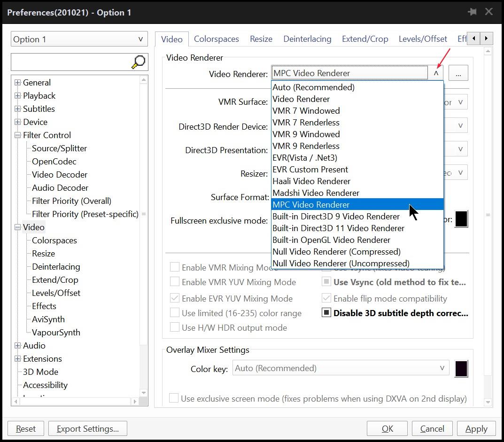Expand the Audio tree node

[18, 346]
